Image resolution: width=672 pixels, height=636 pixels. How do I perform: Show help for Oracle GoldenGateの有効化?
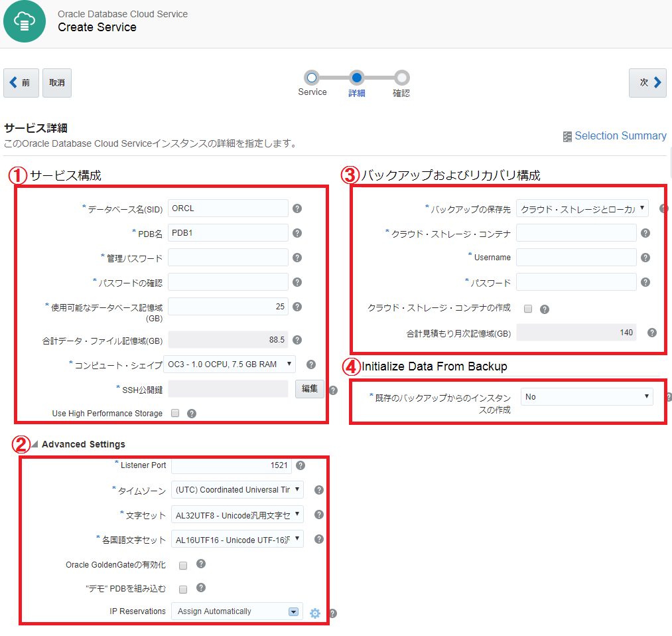tap(201, 564)
